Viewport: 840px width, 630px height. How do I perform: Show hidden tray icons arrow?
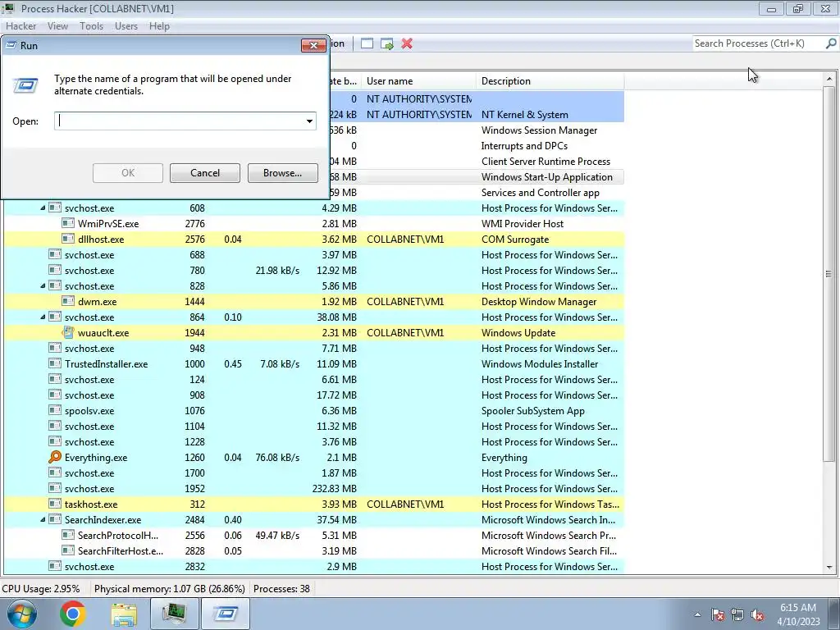click(x=697, y=614)
